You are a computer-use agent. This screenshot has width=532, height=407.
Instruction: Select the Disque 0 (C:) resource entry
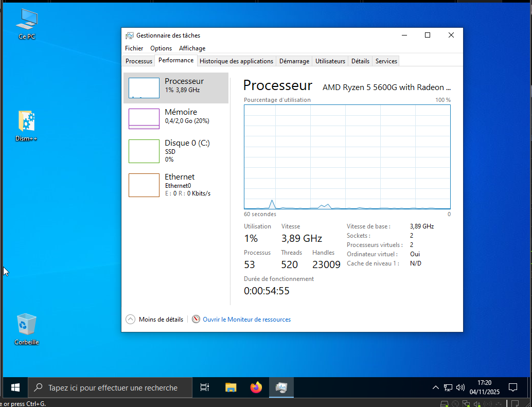click(176, 151)
